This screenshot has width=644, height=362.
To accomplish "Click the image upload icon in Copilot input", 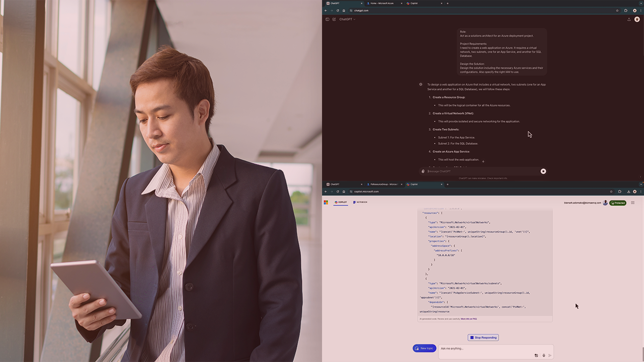I will [536, 355].
